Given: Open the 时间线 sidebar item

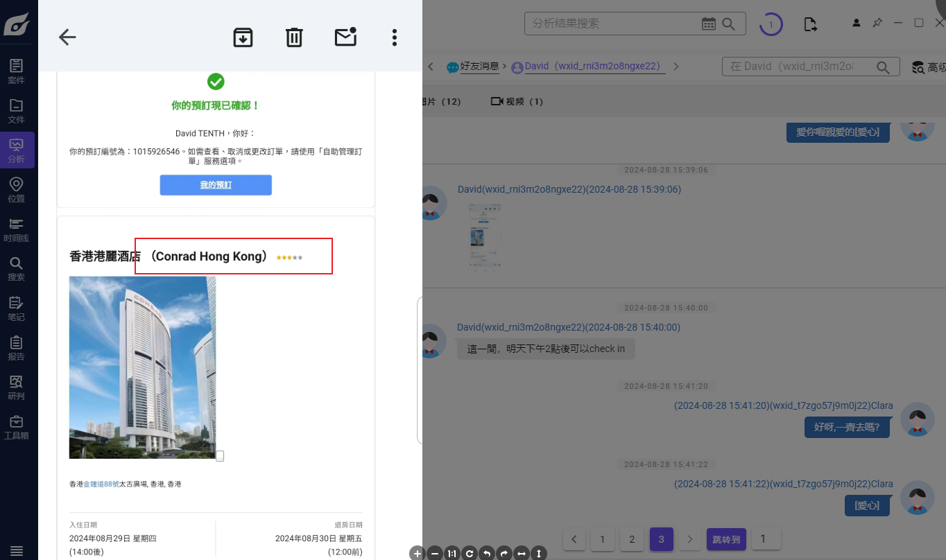Looking at the screenshot, I should (16, 229).
